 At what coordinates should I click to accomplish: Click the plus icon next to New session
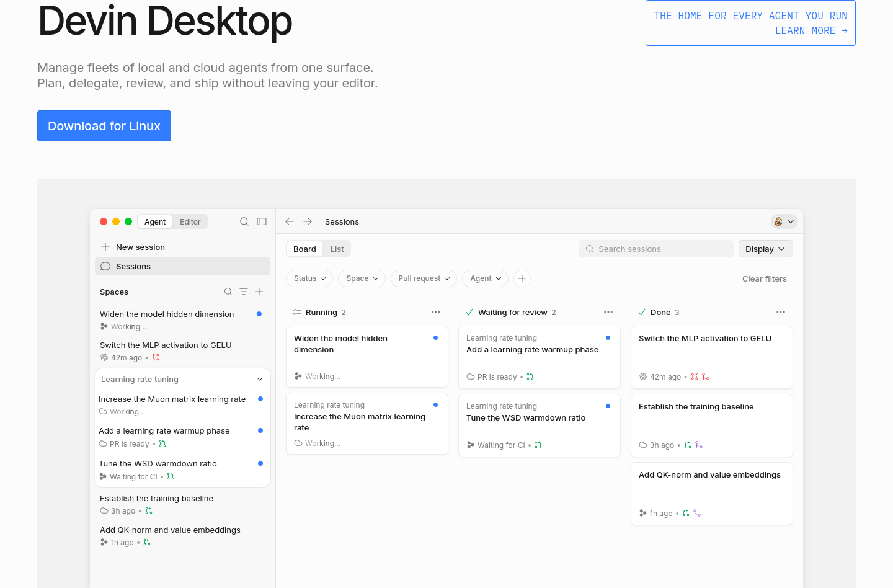click(x=105, y=247)
